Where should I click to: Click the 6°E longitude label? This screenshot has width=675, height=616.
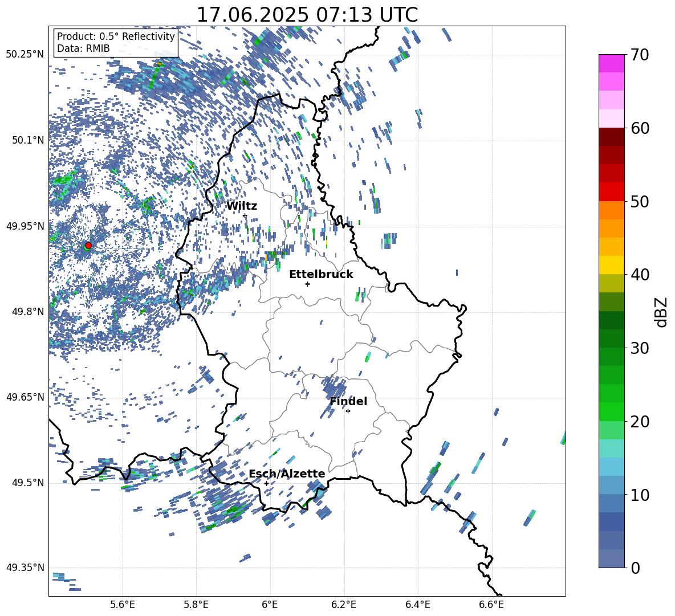(x=270, y=605)
